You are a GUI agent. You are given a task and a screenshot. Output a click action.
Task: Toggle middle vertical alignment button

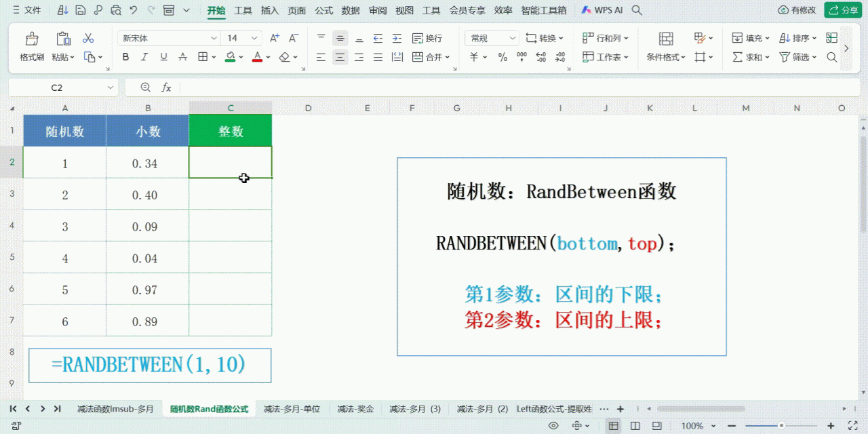tap(340, 38)
